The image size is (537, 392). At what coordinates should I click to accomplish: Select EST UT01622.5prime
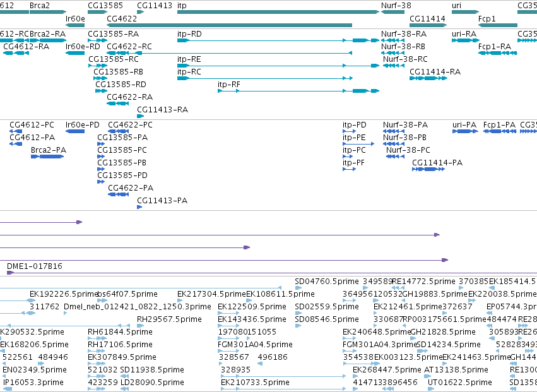431,389
